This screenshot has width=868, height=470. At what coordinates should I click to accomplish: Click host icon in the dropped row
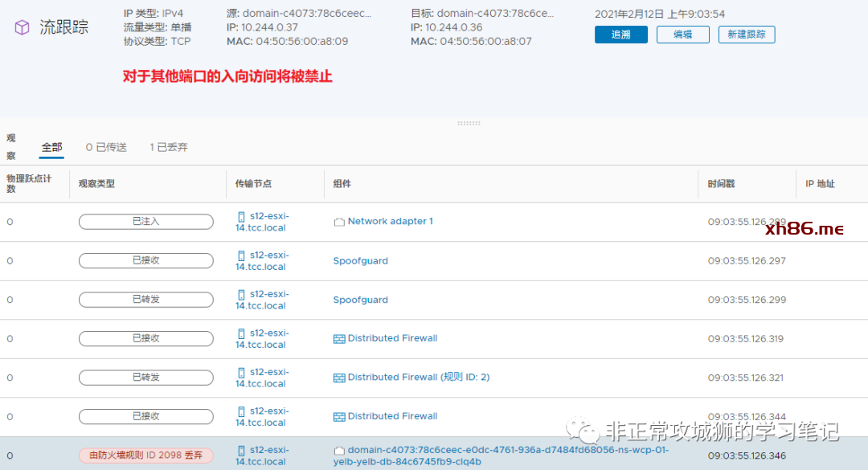coord(241,450)
